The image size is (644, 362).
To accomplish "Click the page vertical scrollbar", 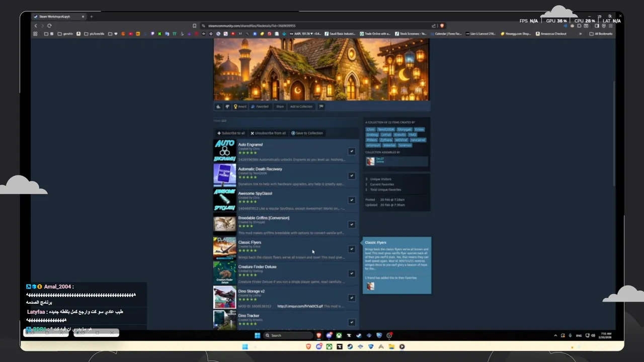I will (614, 133).
